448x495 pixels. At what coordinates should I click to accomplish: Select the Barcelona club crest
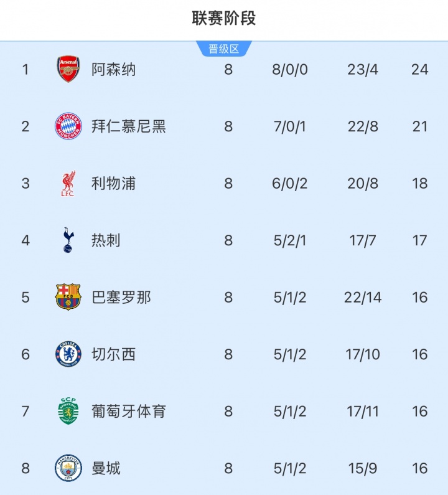click(68, 297)
